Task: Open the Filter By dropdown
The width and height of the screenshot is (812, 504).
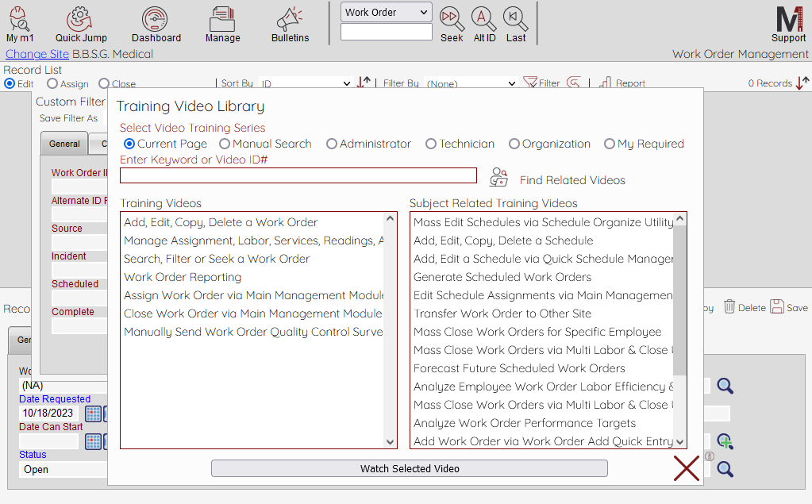Action: 471,83
